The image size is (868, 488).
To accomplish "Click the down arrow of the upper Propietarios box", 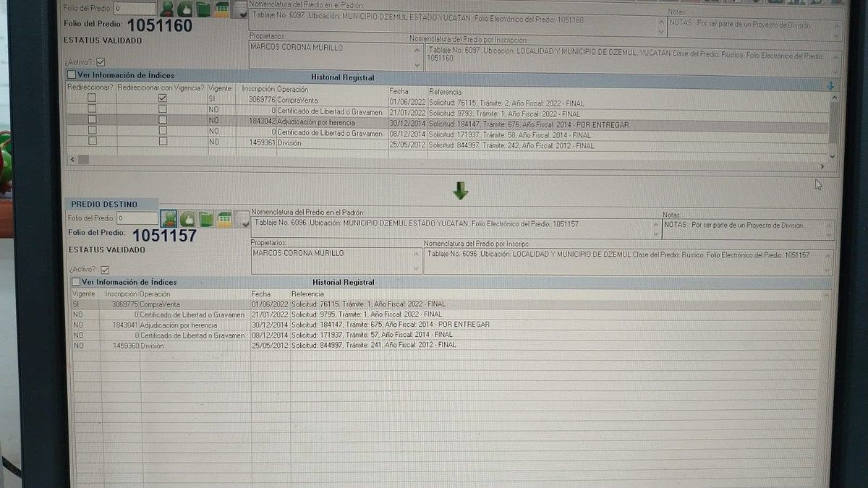I will (417, 64).
